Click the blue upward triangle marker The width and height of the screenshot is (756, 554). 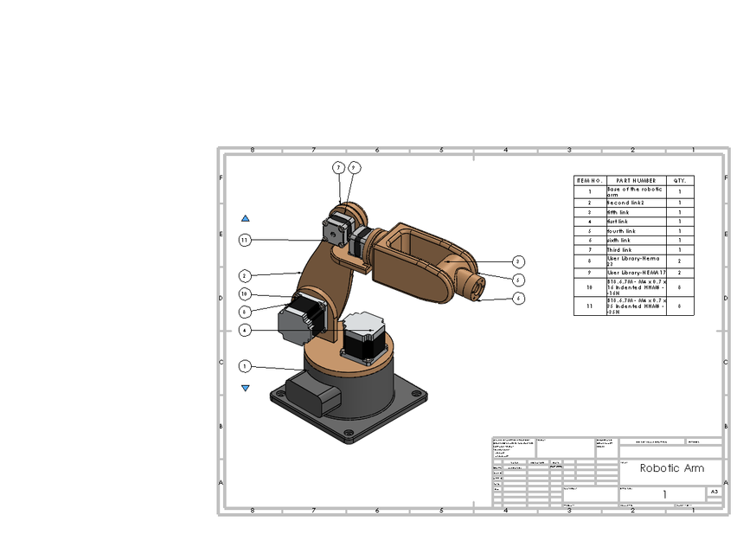tap(245, 216)
